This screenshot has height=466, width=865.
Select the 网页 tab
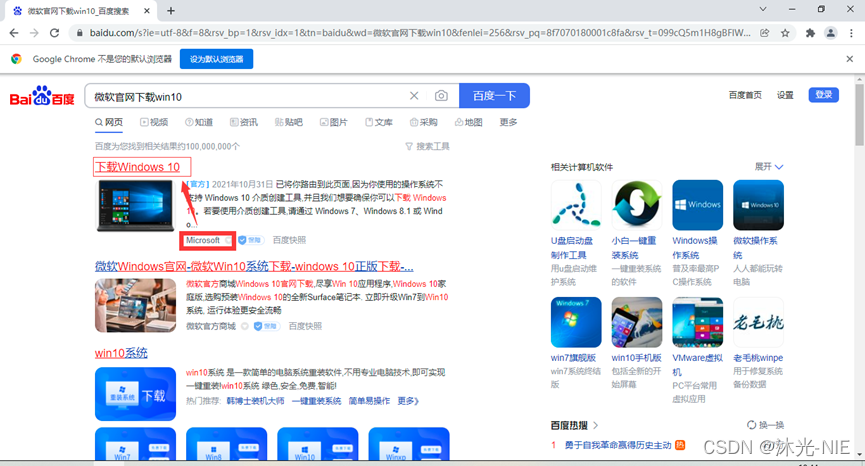[x=109, y=122]
